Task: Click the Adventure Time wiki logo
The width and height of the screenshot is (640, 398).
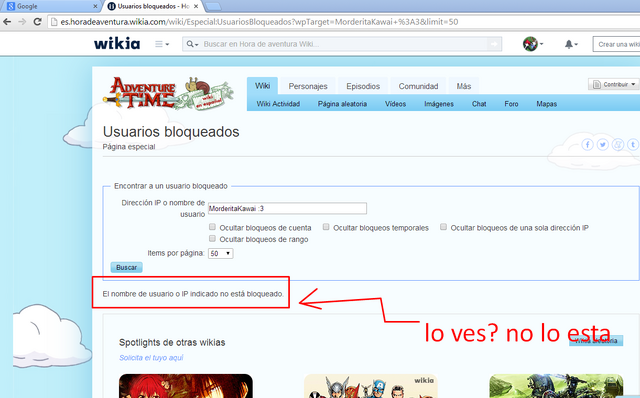Action: 167,93
